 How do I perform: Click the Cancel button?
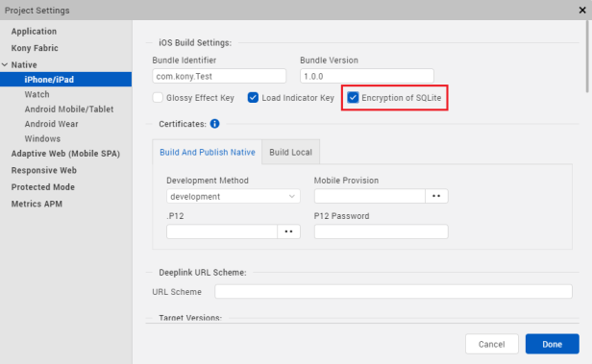492,344
